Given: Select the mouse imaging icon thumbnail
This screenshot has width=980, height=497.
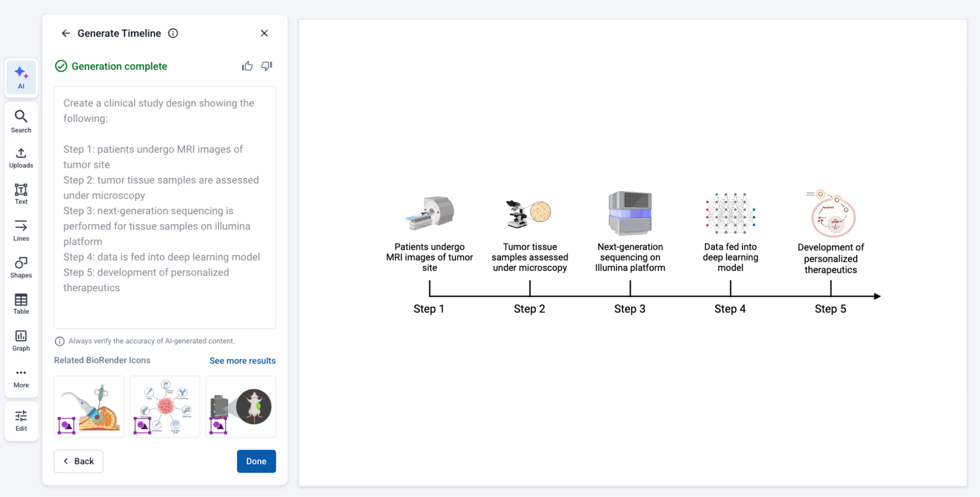Looking at the screenshot, I should pyautogui.click(x=241, y=407).
